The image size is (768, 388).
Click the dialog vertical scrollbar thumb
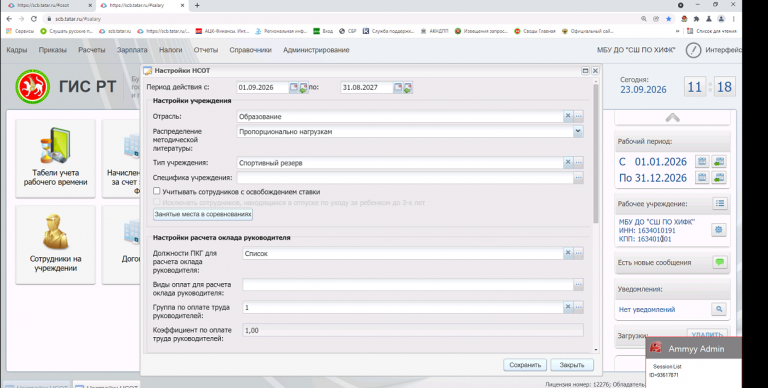point(596,153)
